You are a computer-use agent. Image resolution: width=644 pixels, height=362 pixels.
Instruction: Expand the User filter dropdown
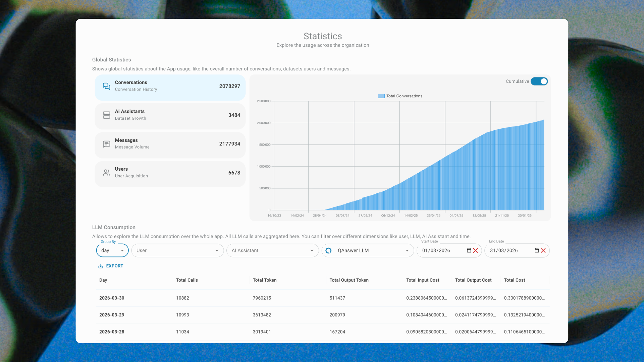coord(177,251)
